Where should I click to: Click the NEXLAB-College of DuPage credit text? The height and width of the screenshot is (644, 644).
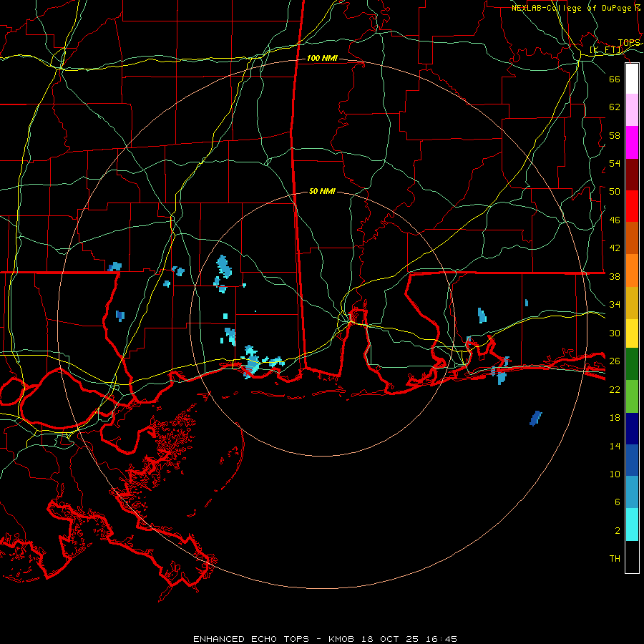[x=575, y=8]
